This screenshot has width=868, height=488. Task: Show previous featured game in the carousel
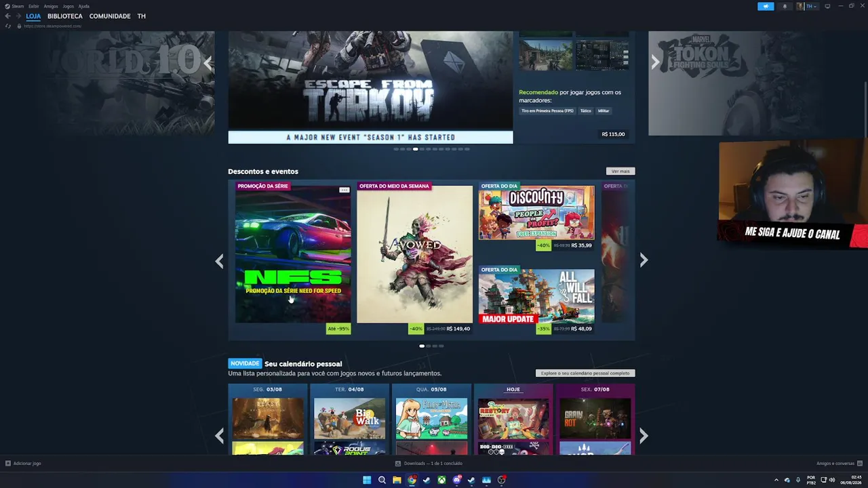pyautogui.click(x=208, y=63)
